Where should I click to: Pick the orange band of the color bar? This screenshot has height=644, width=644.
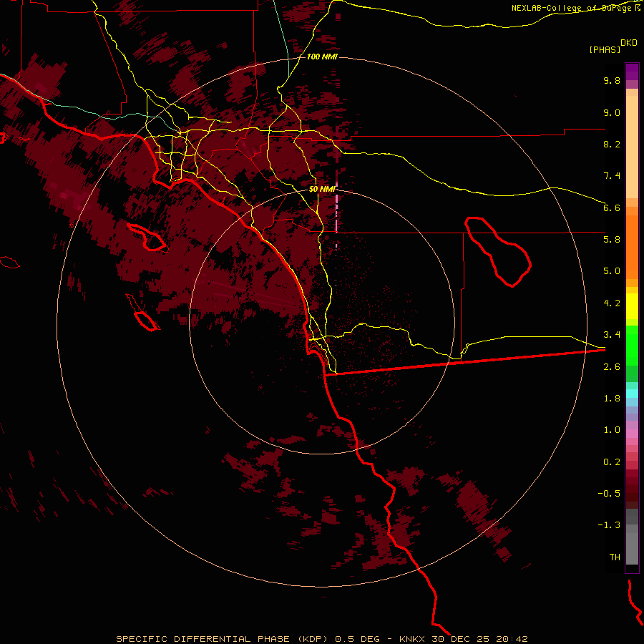pos(632,248)
